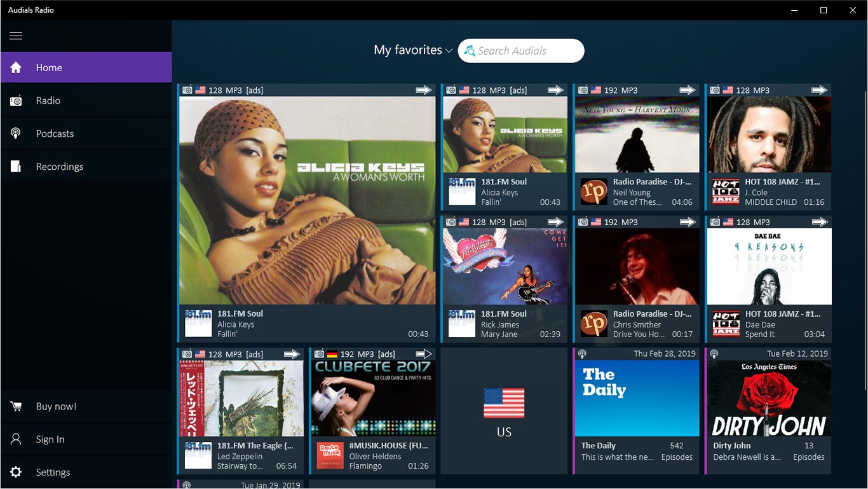The width and height of the screenshot is (868, 489).
Task: Click 181.FM logo next to Led Zeppelin
Action: tap(198, 455)
